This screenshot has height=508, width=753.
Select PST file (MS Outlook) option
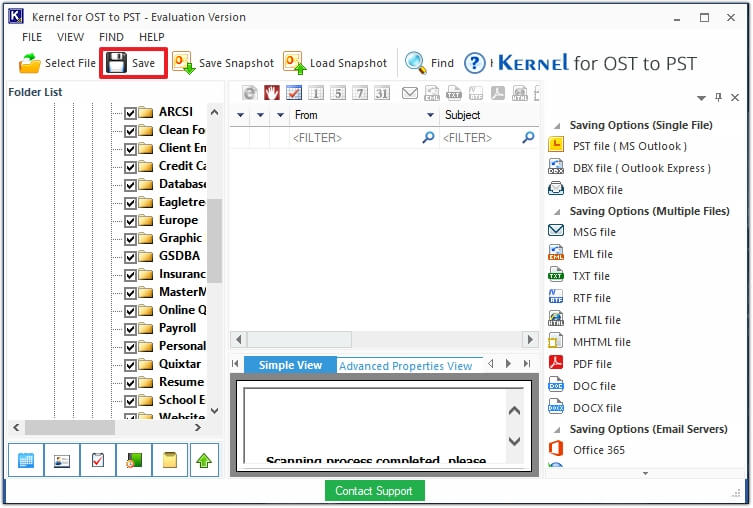pyautogui.click(x=629, y=146)
